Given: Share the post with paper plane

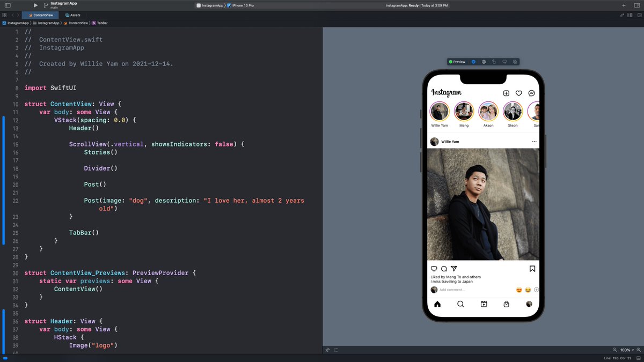Looking at the screenshot, I should (x=453, y=269).
